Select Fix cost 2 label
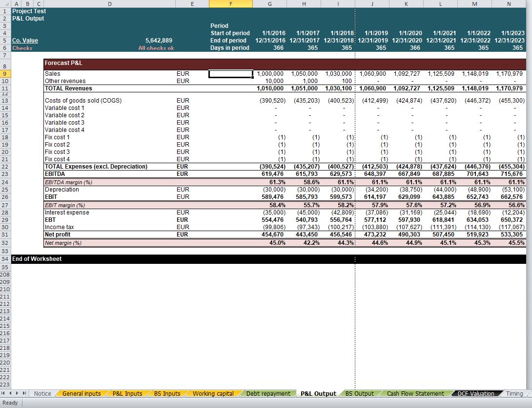The height and width of the screenshot is (408, 532). coord(57,145)
